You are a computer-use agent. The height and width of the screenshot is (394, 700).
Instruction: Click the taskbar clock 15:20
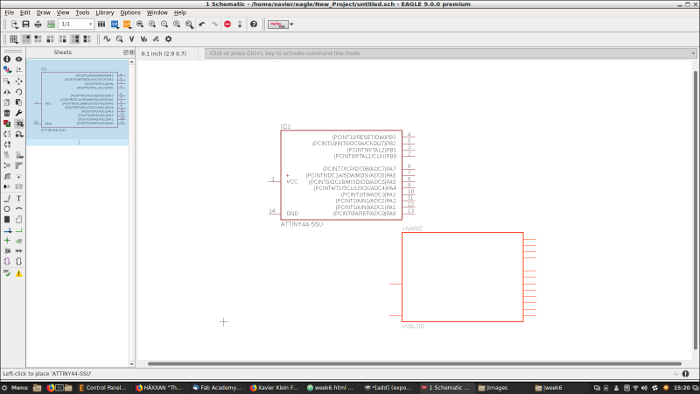tap(682, 388)
